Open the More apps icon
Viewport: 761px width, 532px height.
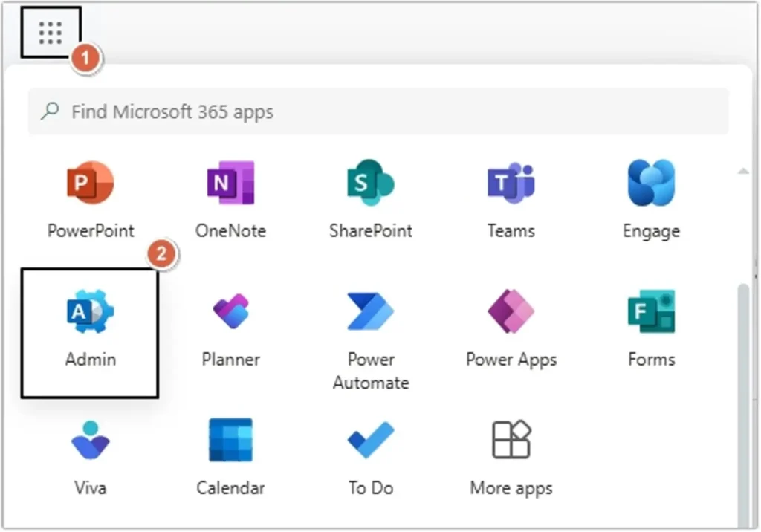511,440
